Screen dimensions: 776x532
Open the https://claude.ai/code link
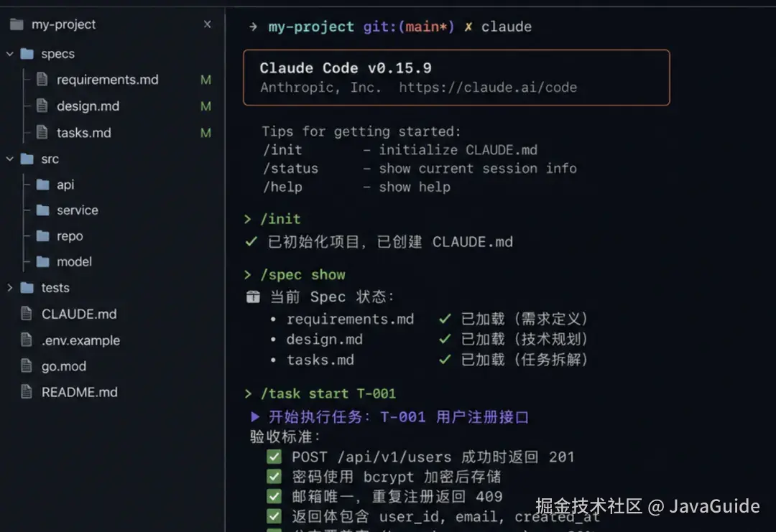pos(488,88)
